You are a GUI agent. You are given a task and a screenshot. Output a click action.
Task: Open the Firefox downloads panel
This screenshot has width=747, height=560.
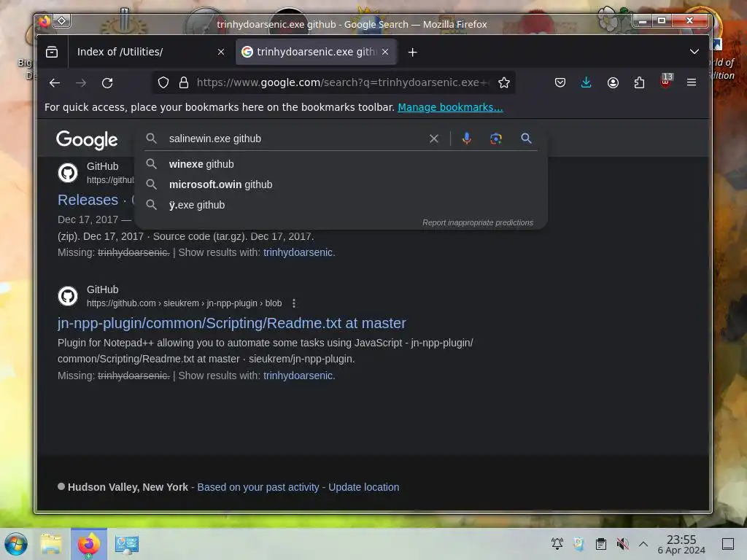click(x=587, y=83)
